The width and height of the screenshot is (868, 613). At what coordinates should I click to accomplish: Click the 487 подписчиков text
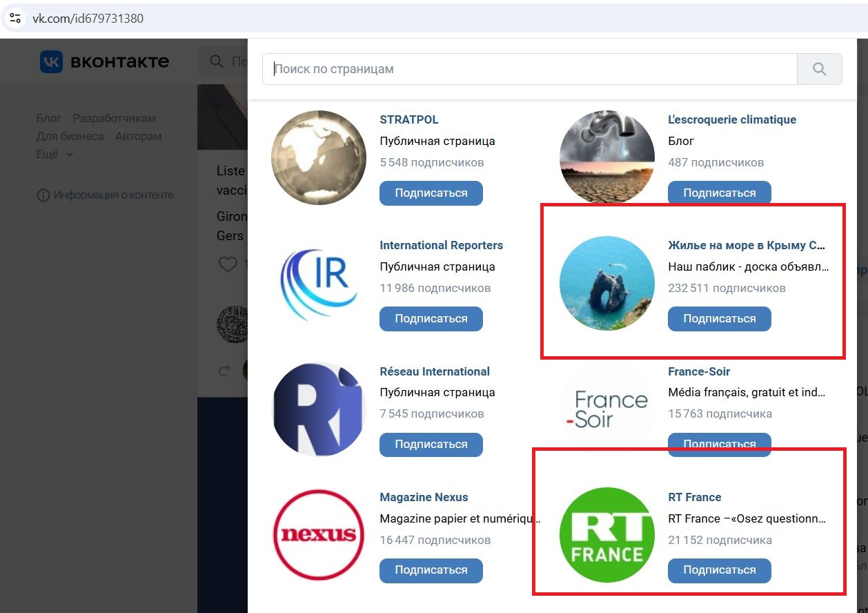716,163
